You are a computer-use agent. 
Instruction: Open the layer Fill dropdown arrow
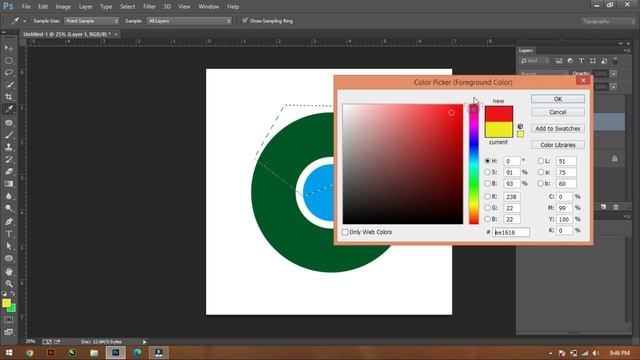(613, 87)
